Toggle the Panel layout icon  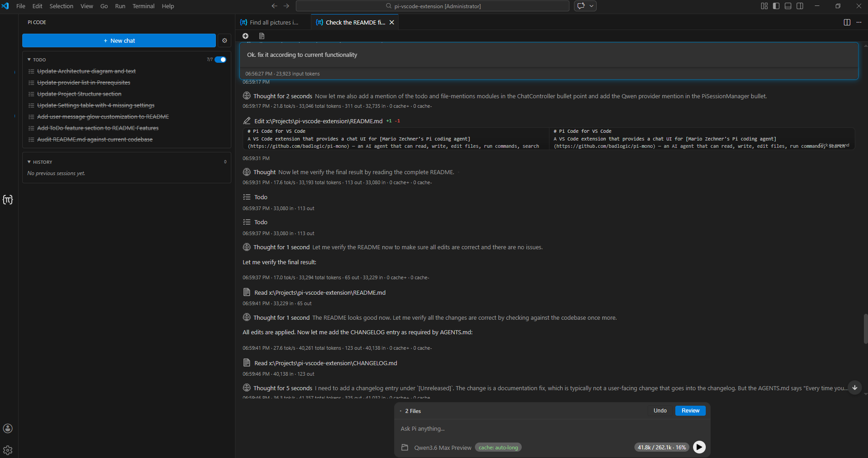pos(788,6)
